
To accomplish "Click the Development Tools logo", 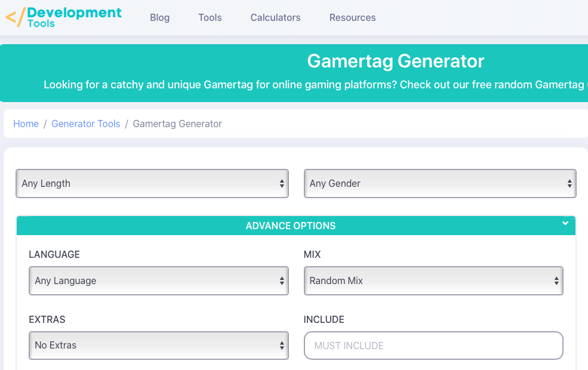I will pyautogui.click(x=64, y=17).
